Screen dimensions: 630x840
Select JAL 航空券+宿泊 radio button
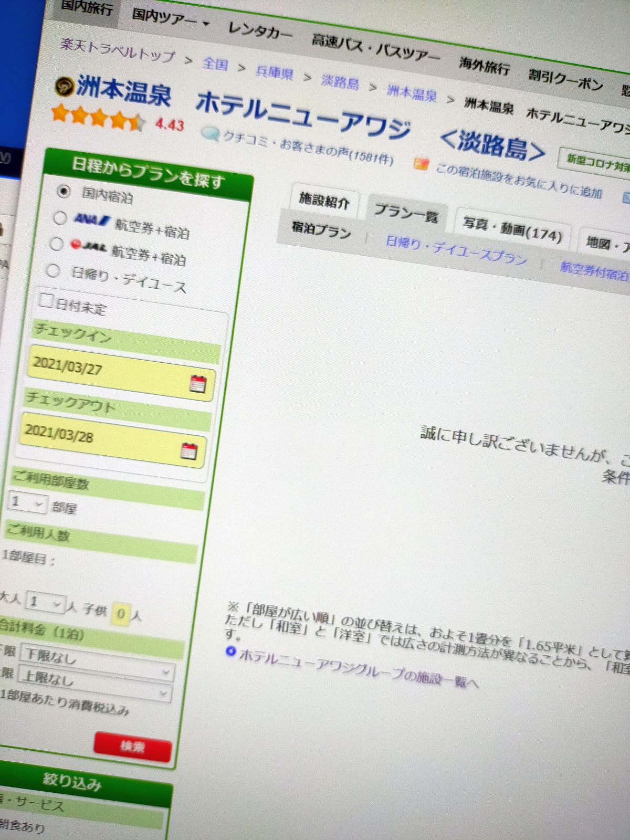[x=56, y=244]
